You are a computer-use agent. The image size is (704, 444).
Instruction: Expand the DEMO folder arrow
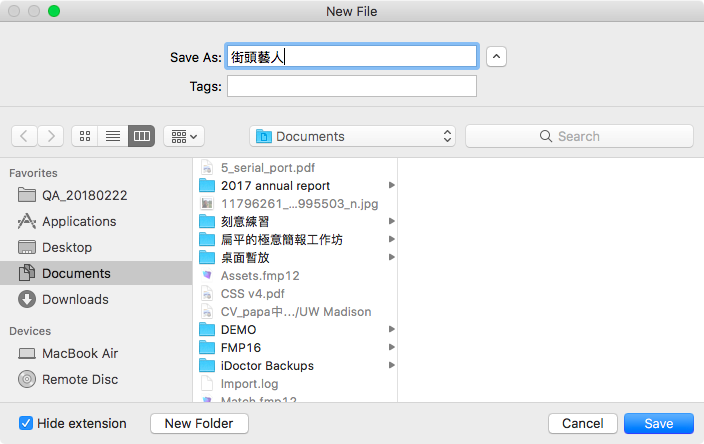392,329
